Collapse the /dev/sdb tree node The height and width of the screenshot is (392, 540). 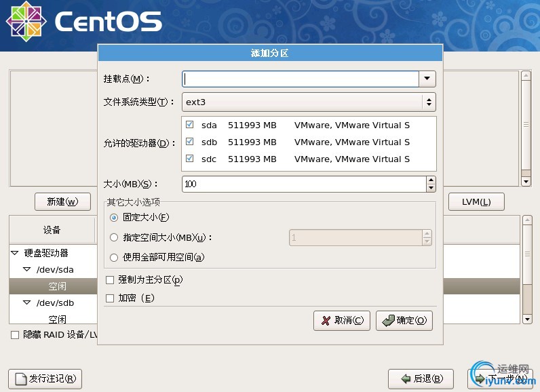click(26, 303)
